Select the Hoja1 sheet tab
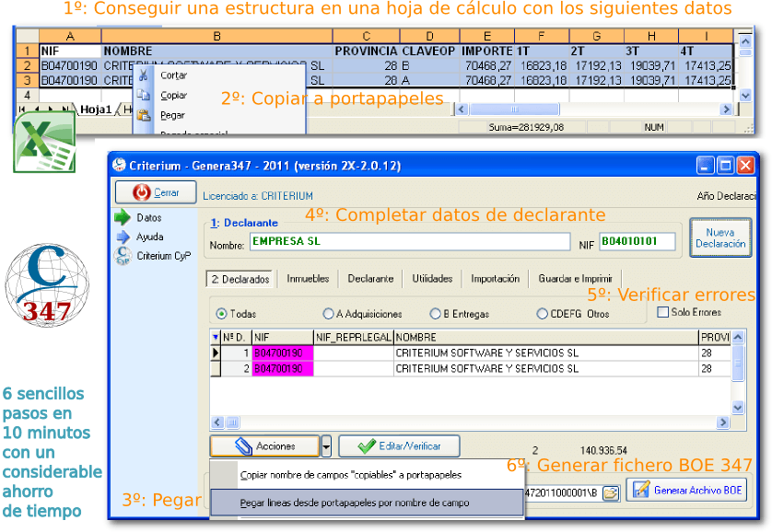 click(x=96, y=110)
